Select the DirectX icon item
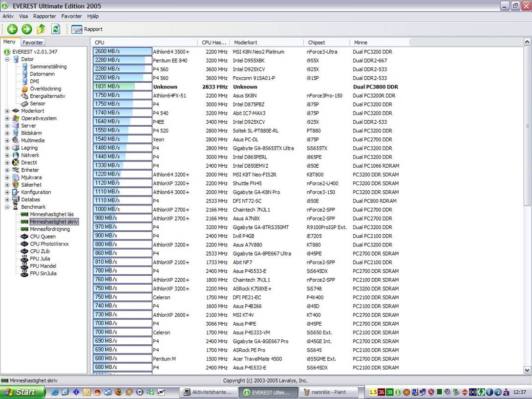This screenshot has height=399, width=532. pyautogui.click(x=16, y=162)
